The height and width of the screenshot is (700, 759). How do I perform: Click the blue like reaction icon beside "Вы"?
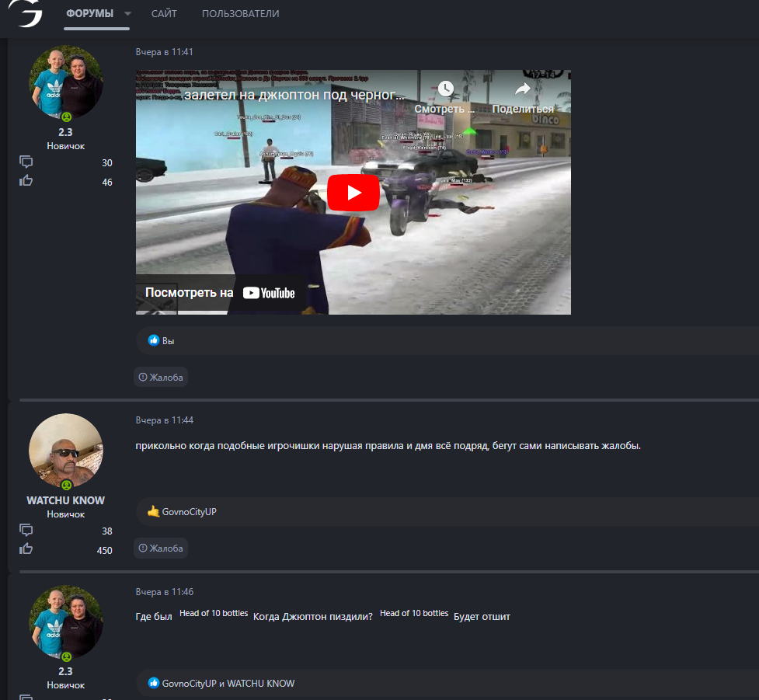tap(154, 340)
